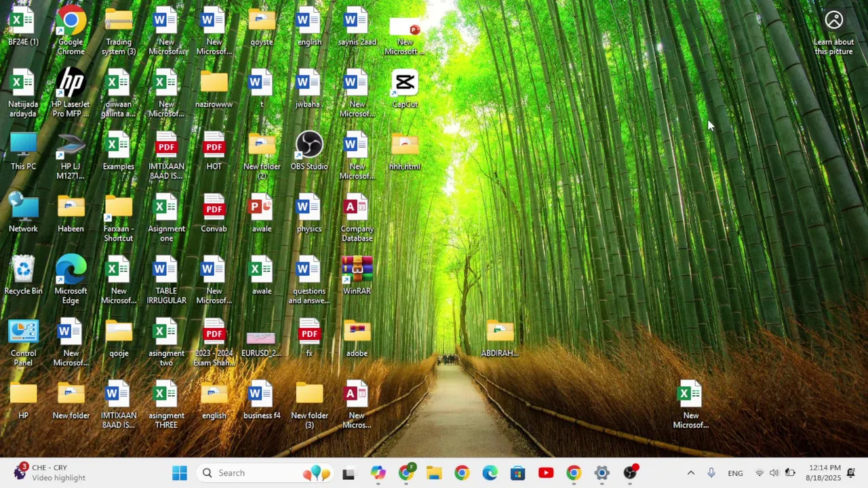Open YouTube from the taskbar

coord(546,473)
